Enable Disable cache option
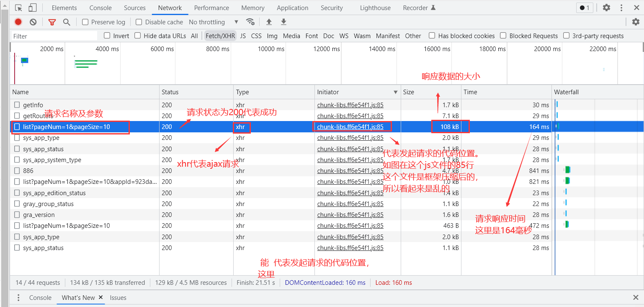This screenshot has height=307, width=644. pos(138,22)
